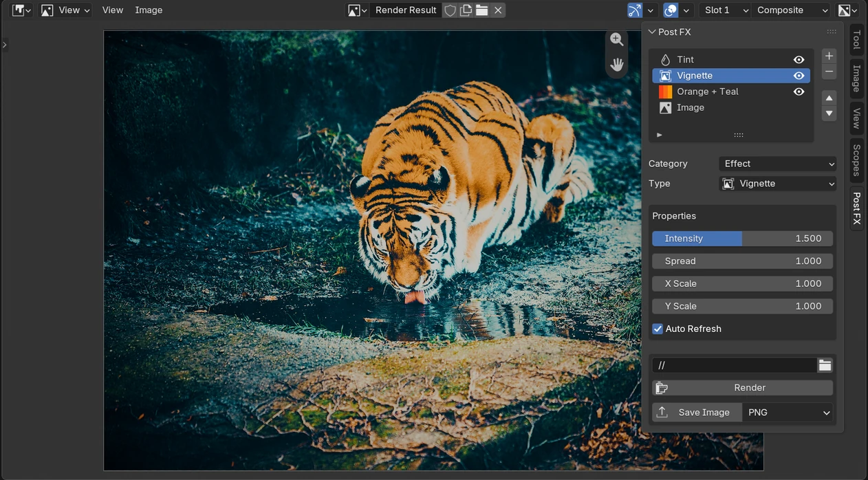
Task: Browse linked images icon beside Render Result
Action: pyautogui.click(x=356, y=10)
